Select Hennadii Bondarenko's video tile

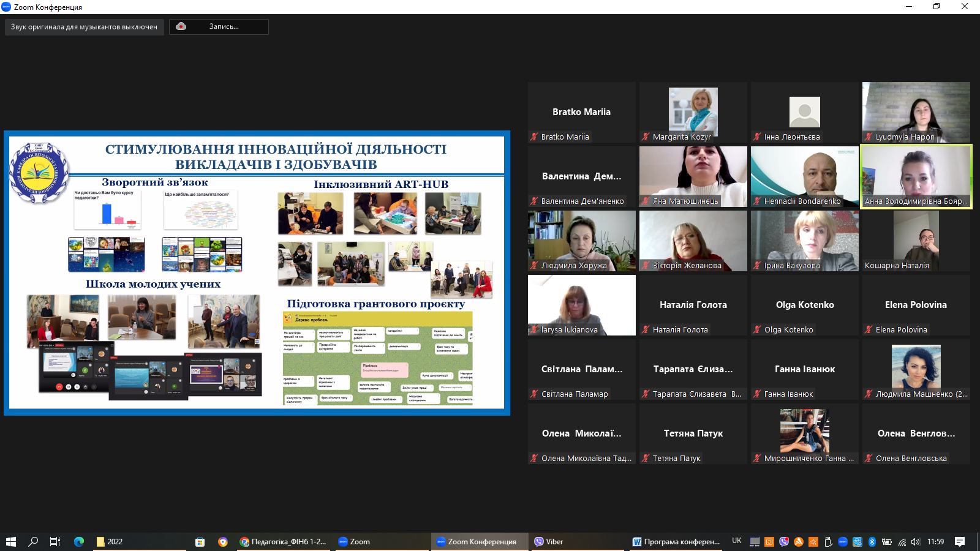point(804,176)
